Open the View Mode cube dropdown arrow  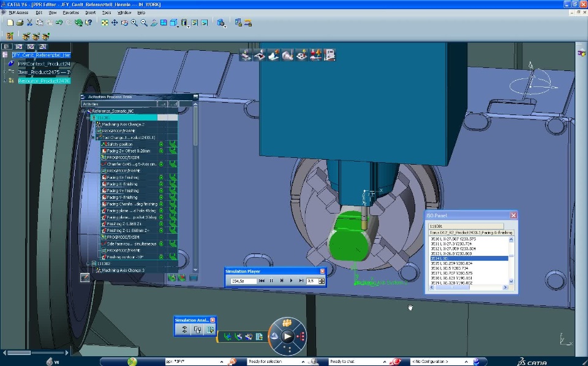coord(178,26)
